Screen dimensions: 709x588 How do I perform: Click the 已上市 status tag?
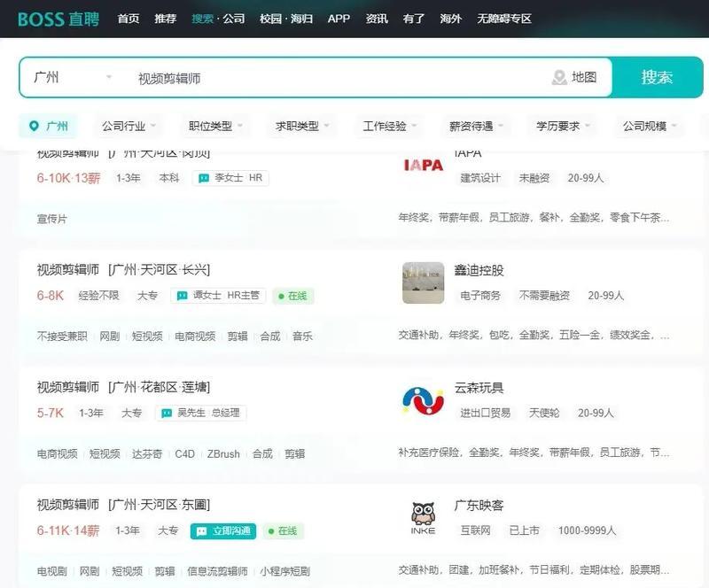click(x=525, y=530)
